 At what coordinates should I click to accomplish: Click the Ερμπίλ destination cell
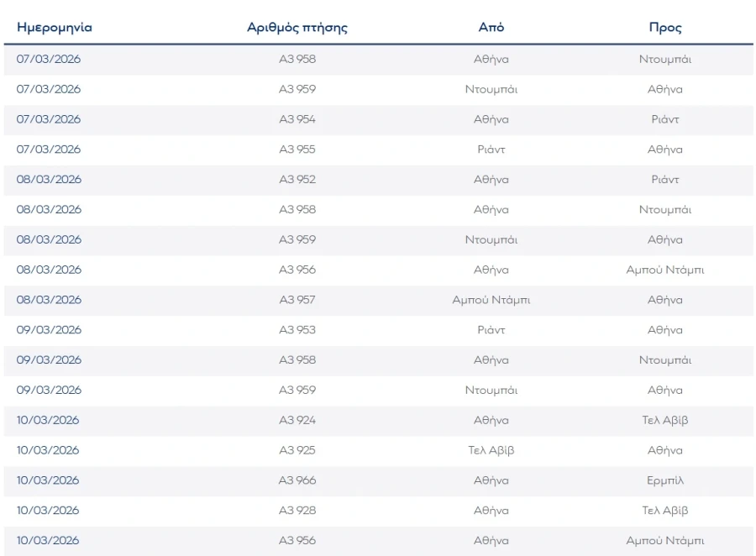tap(665, 480)
